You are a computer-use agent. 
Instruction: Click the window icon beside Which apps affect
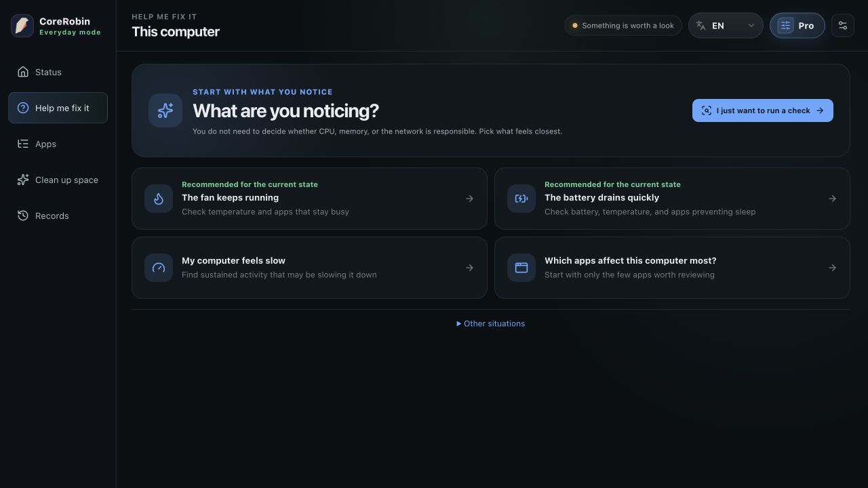point(521,268)
